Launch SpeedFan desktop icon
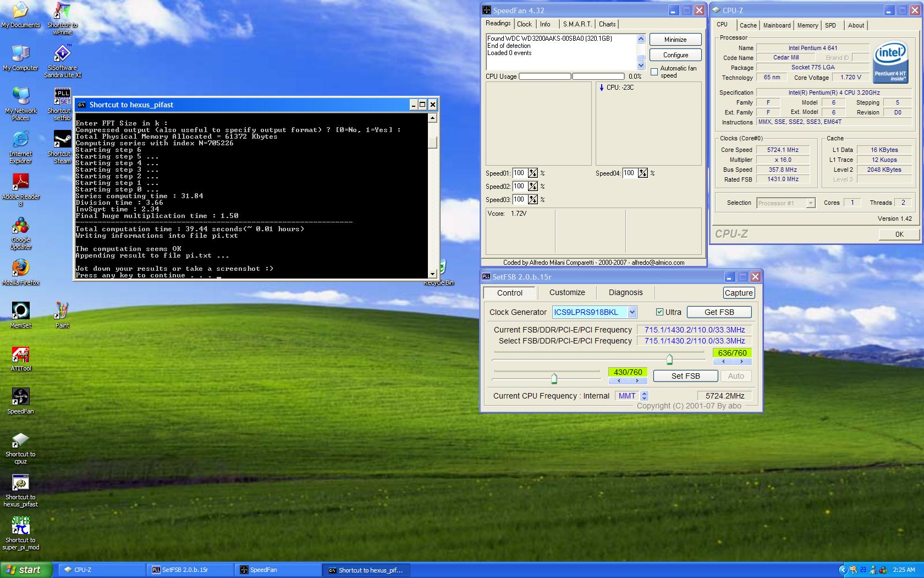Image resolution: width=924 pixels, height=578 pixels. click(20, 401)
